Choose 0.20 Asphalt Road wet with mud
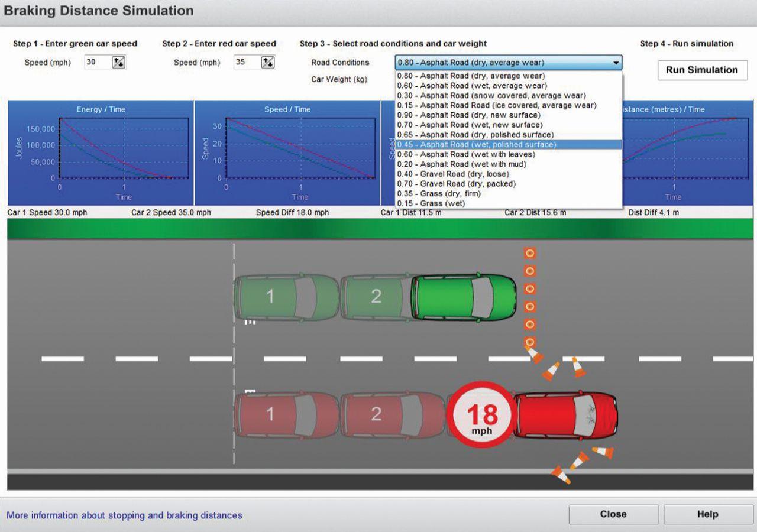The image size is (757, 532). (x=509, y=164)
